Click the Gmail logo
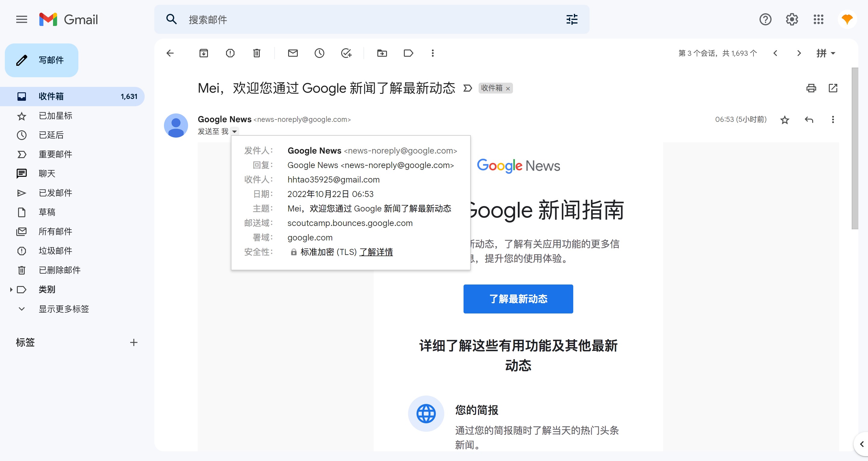 click(68, 20)
